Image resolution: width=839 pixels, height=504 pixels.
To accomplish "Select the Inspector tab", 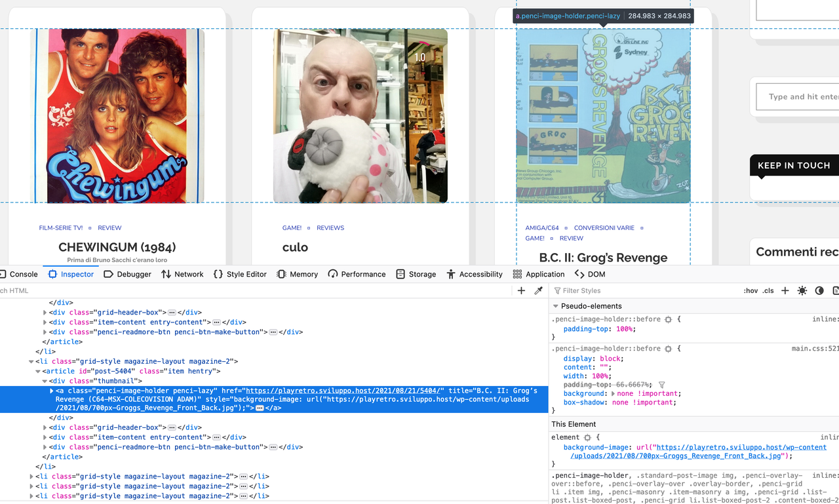I will [x=71, y=274].
